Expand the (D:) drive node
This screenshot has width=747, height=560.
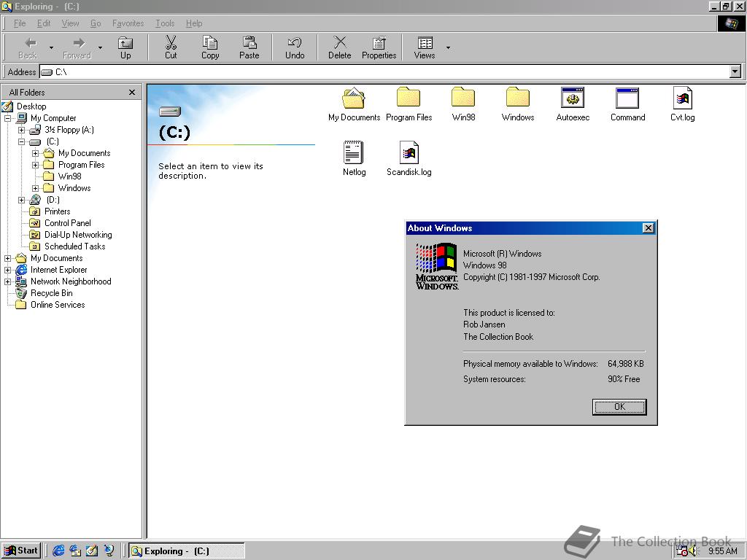(x=21, y=200)
